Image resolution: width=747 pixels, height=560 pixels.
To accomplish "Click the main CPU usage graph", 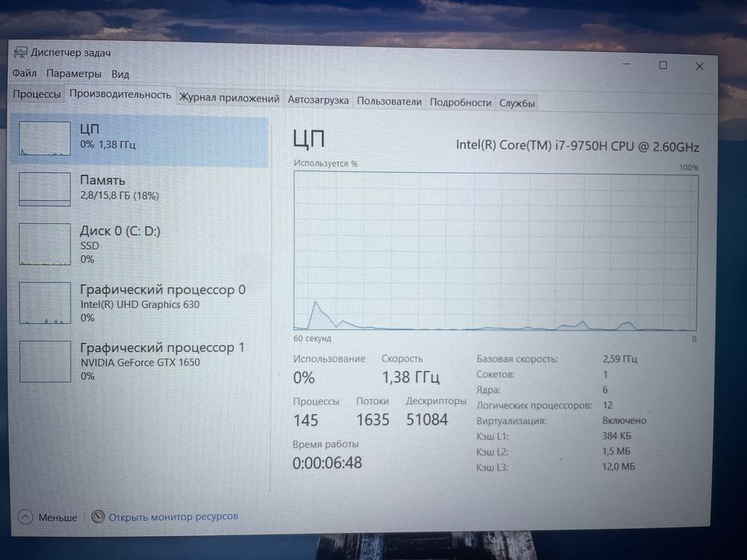I will click(496, 251).
